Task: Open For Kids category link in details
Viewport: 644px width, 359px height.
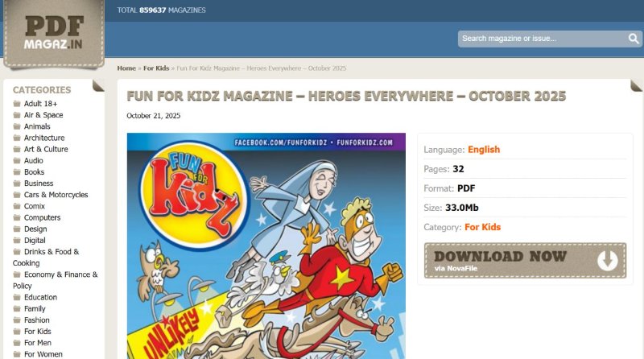Action: click(482, 227)
